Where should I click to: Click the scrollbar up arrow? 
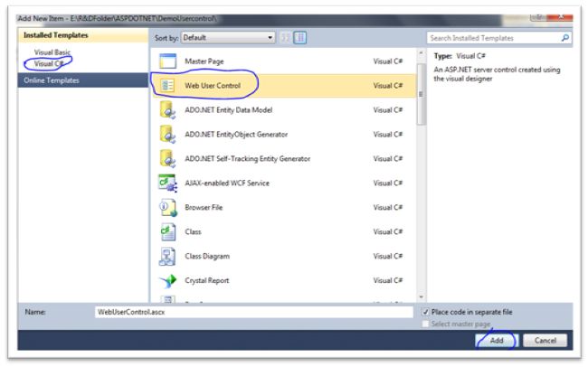422,53
